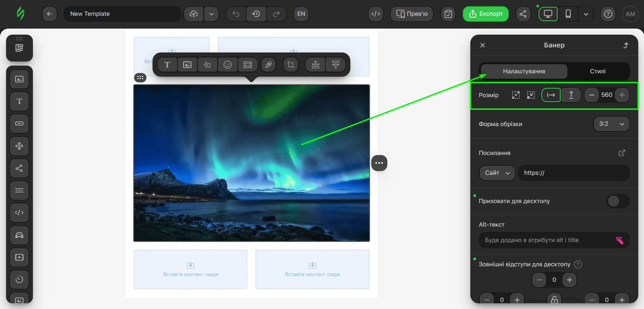Expand the dropdown arrow next to cloud save
This screenshot has width=644, height=309.
coord(211,14)
